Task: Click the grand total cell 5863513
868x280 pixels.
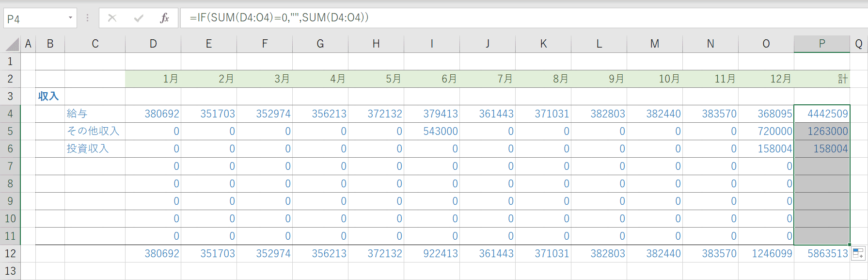Action: tap(822, 254)
